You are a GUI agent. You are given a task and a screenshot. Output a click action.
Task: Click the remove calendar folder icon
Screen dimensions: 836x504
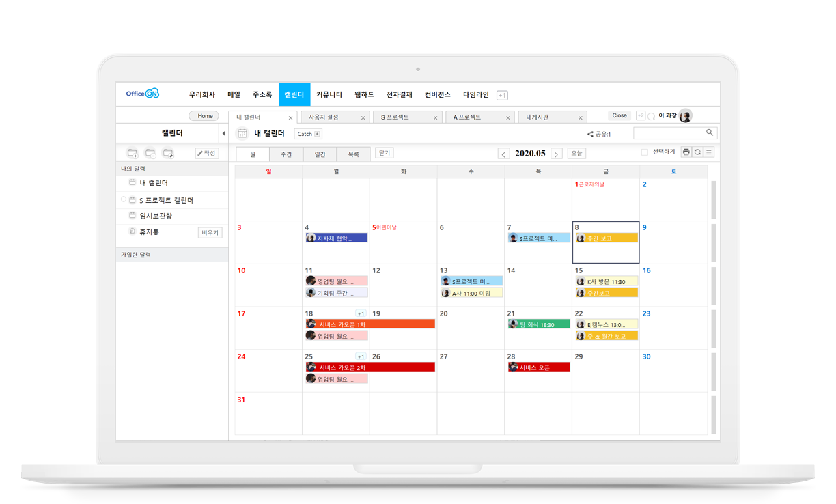[150, 153]
